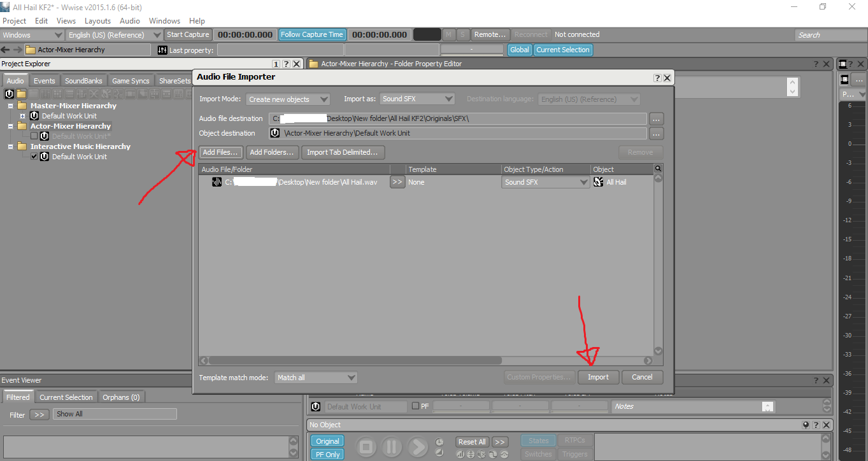Click the Add Folders button

272,152
